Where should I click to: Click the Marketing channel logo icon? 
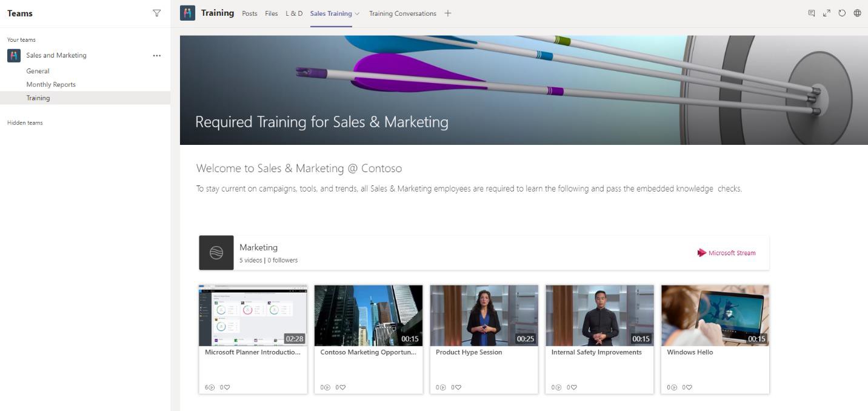[x=216, y=253]
